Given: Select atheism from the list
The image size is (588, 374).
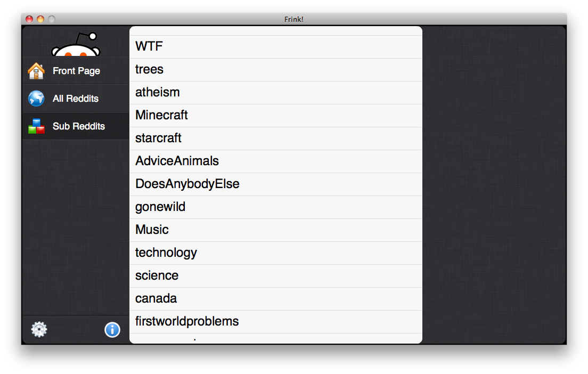Looking at the screenshot, I should point(276,93).
